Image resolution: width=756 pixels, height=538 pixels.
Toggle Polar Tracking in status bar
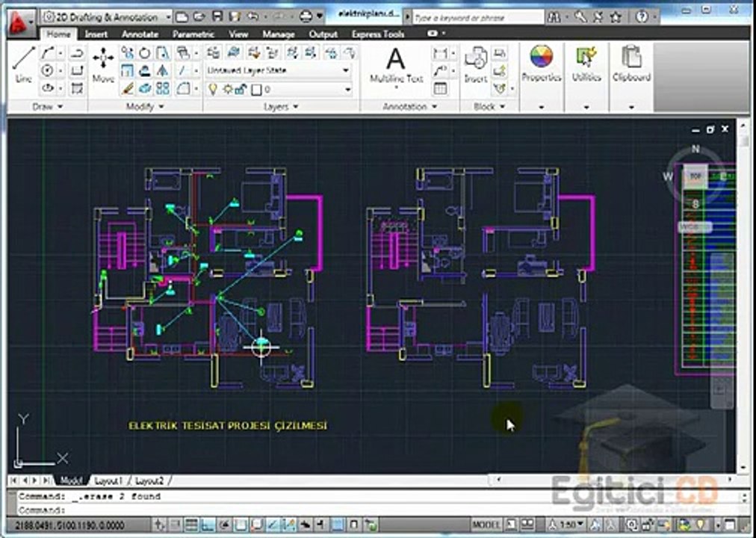tap(223, 525)
